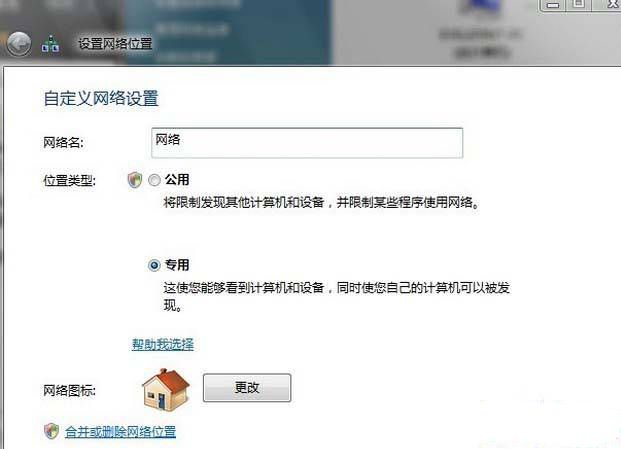Click the 自定义网络设置 heading
Viewport: 621px width, 449px height.
click(101, 98)
